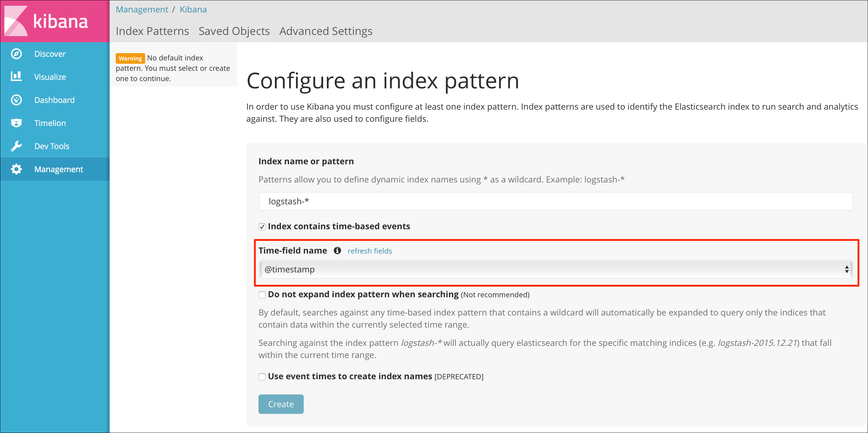Select Management in the sidebar
868x433 pixels.
55,169
